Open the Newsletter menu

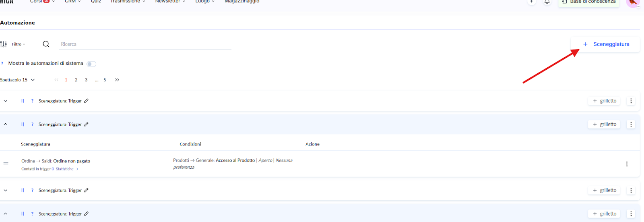(170, 2)
